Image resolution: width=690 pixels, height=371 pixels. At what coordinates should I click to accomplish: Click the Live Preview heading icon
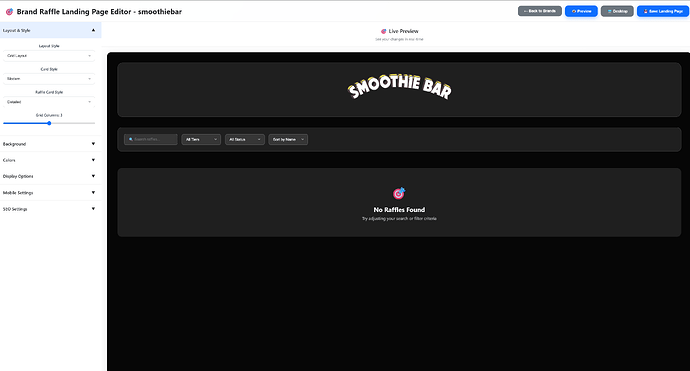[383, 31]
